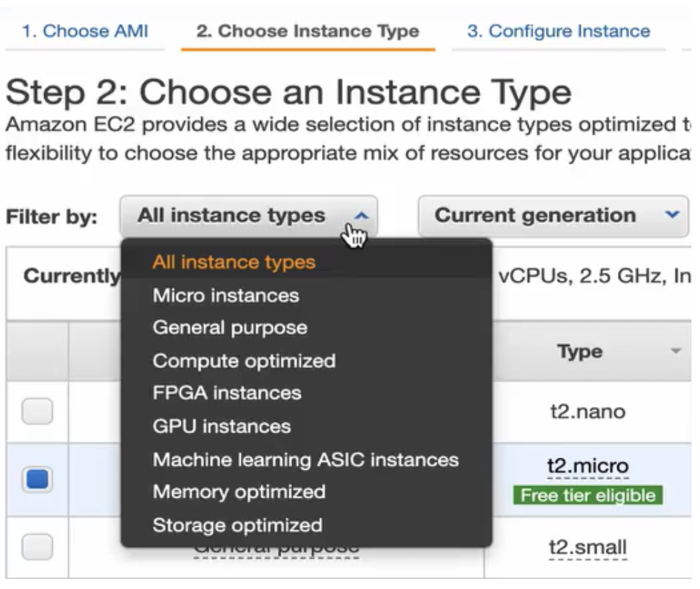
Task: Click the t2.micro instance type link
Action: [x=587, y=467]
